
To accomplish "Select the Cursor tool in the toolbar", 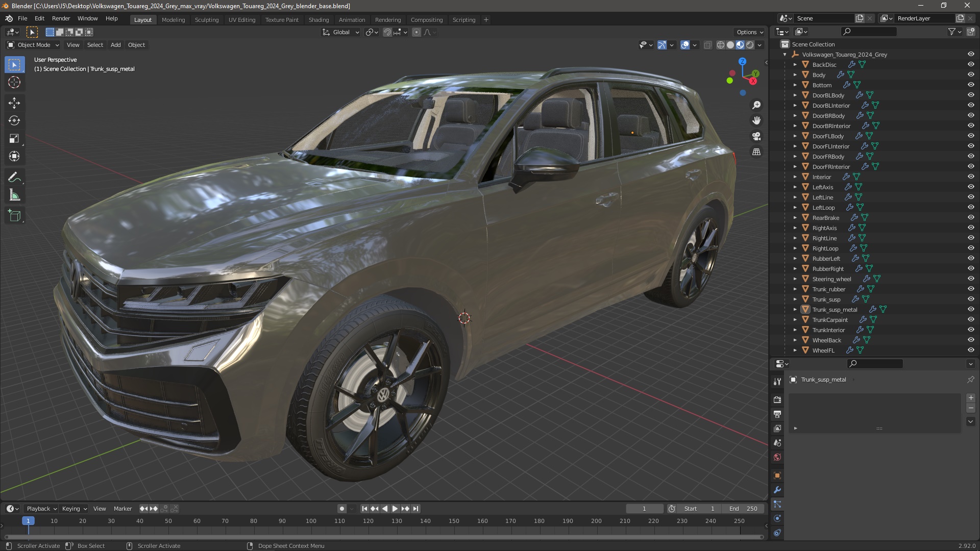I will pyautogui.click(x=14, y=82).
